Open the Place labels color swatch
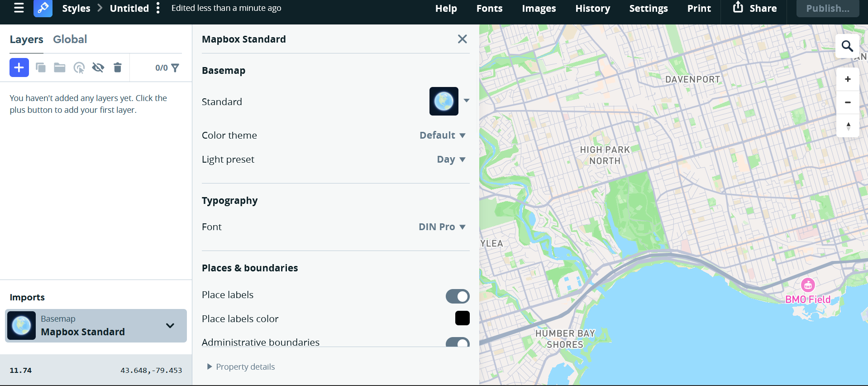Viewport: 868px width, 386px height. tap(463, 318)
